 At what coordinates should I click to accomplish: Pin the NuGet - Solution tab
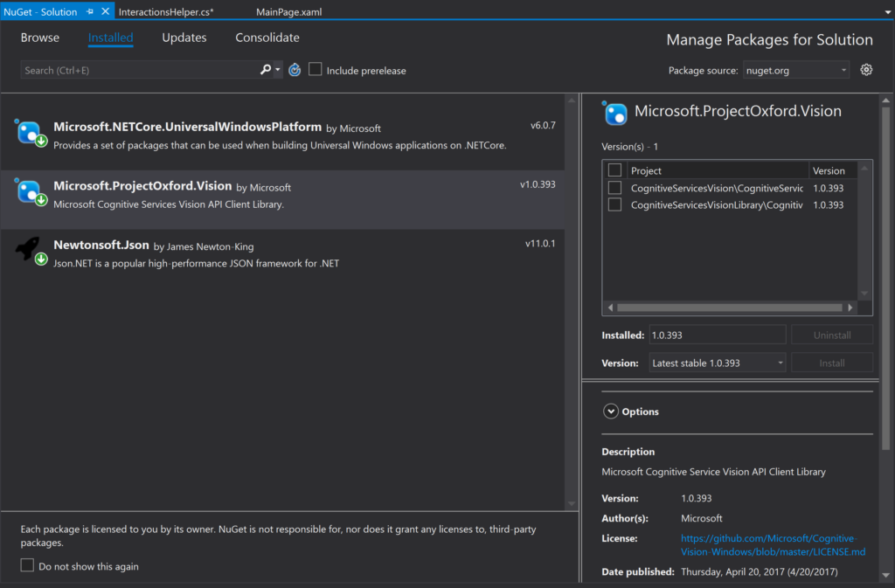[90, 11]
